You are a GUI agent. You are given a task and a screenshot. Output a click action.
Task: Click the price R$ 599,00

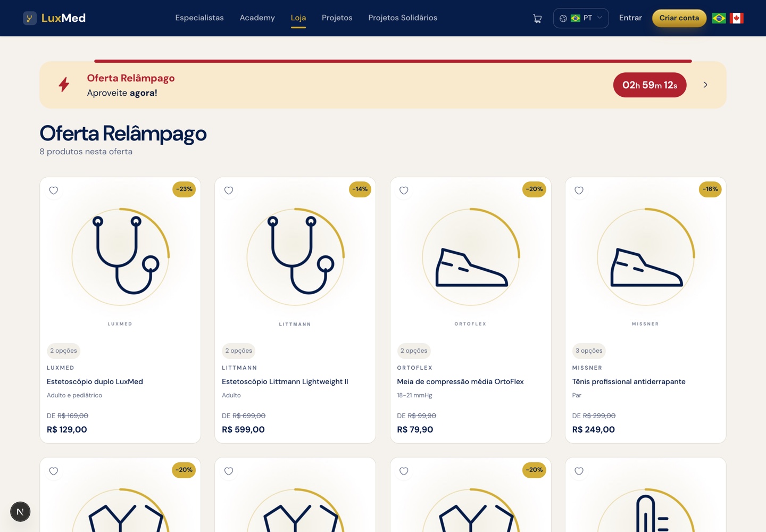coord(243,429)
